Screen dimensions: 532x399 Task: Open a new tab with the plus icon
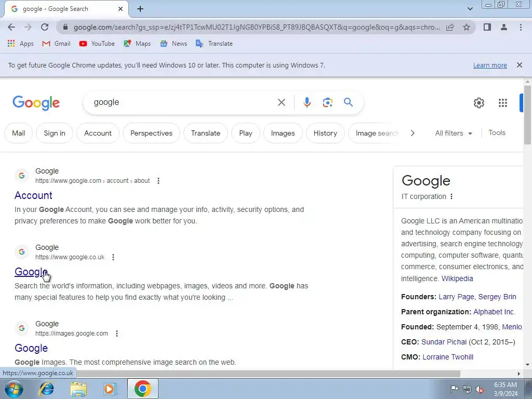[140, 9]
